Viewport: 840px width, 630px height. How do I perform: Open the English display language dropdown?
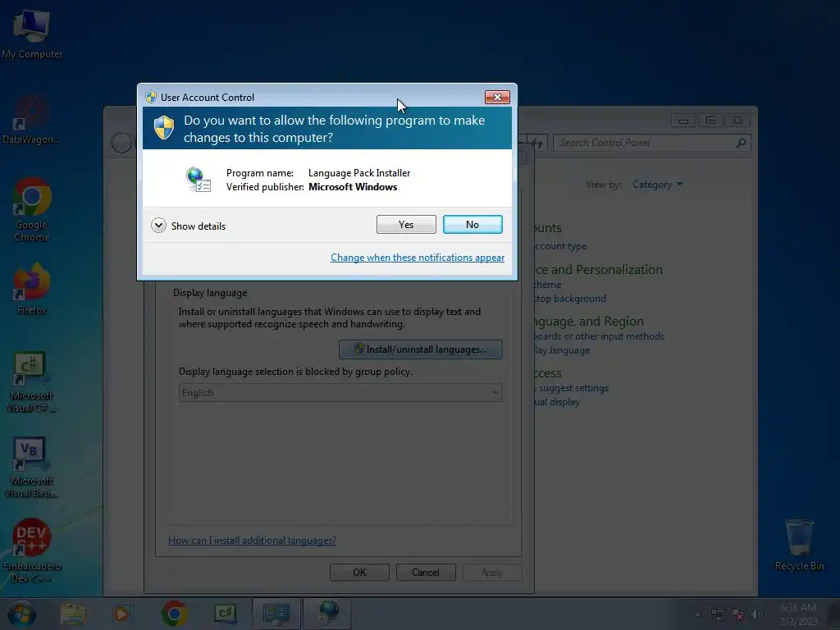pos(340,393)
